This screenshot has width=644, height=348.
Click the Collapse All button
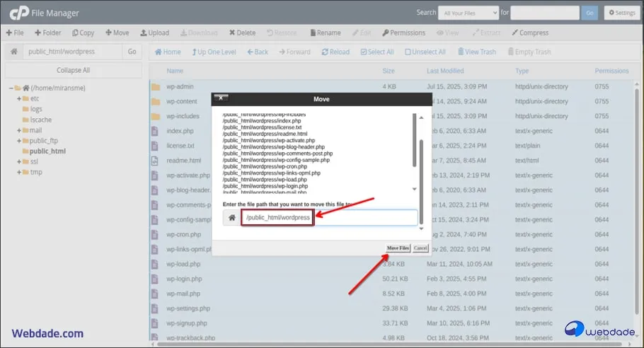73,71
